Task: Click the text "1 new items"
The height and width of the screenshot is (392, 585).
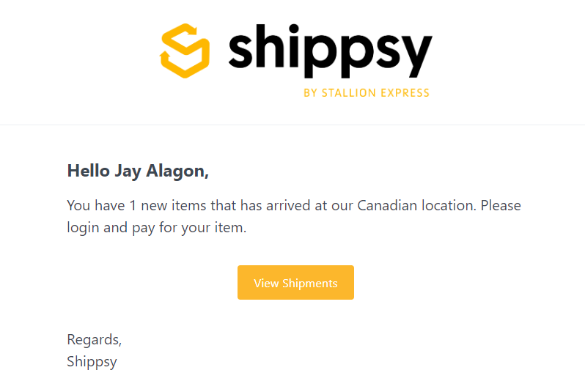Action: coord(166,205)
